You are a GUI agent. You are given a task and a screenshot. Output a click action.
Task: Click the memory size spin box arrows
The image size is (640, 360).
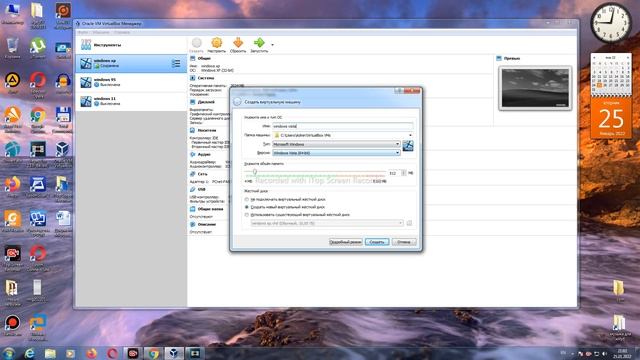pyautogui.click(x=404, y=173)
